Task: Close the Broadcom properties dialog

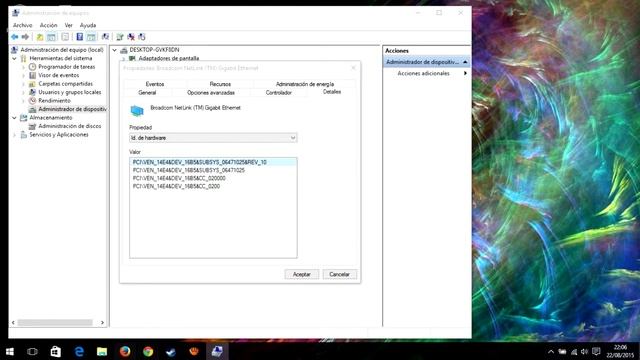Action: (x=353, y=68)
